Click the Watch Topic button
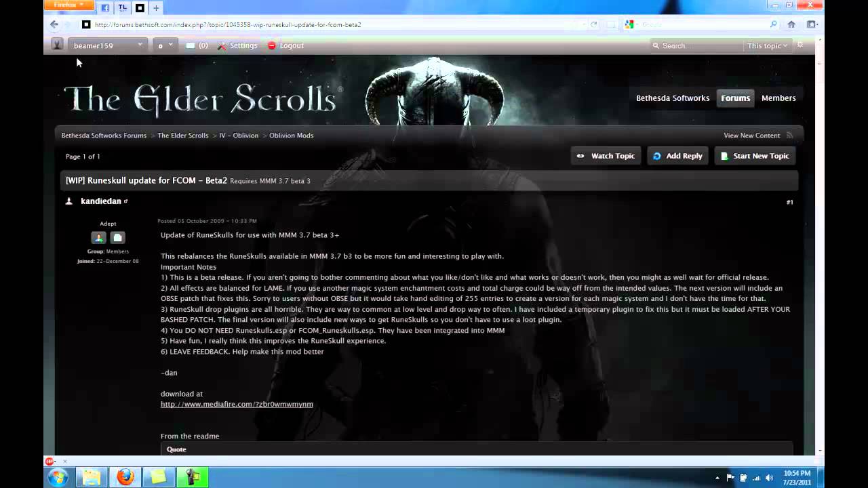Image resolution: width=868 pixels, height=488 pixels. pos(606,156)
